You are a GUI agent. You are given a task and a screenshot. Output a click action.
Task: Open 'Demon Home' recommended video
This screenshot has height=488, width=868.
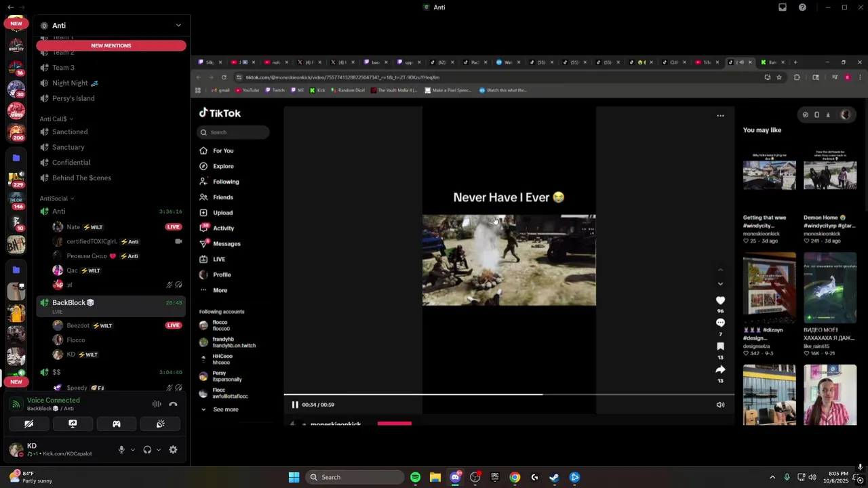coord(830,197)
